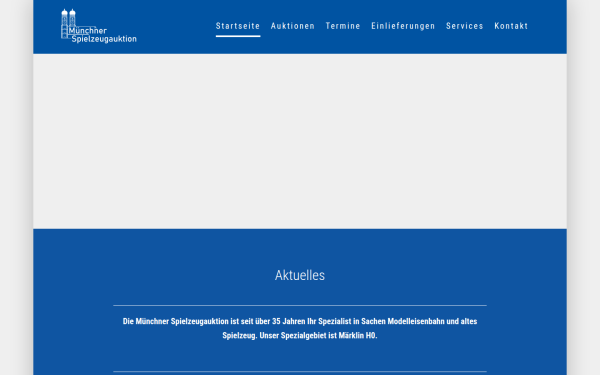The height and width of the screenshot is (375, 600).
Task: Open the Services menu item
Action: [x=465, y=26]
